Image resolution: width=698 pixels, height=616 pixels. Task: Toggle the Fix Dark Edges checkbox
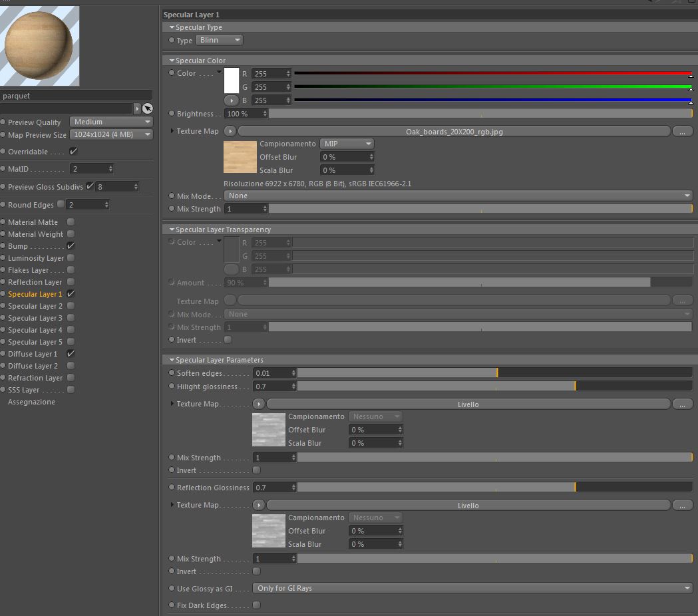coord(256,605)
